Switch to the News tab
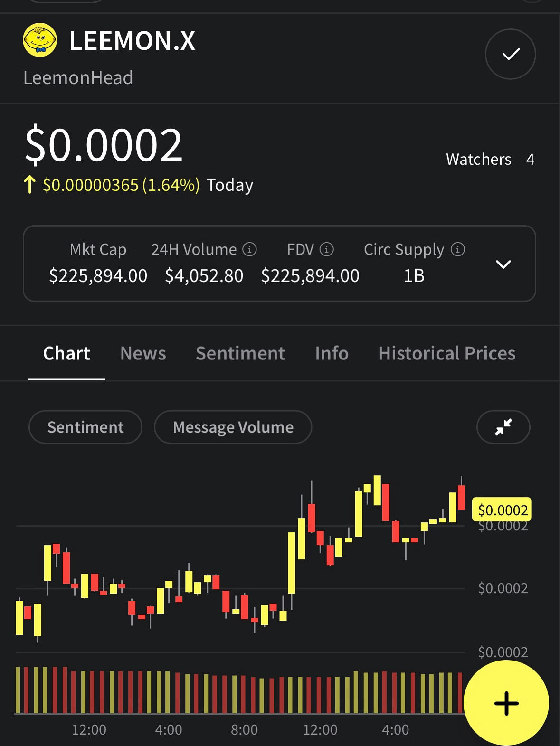This screenshot has height=746, width=560. [143, 353]
